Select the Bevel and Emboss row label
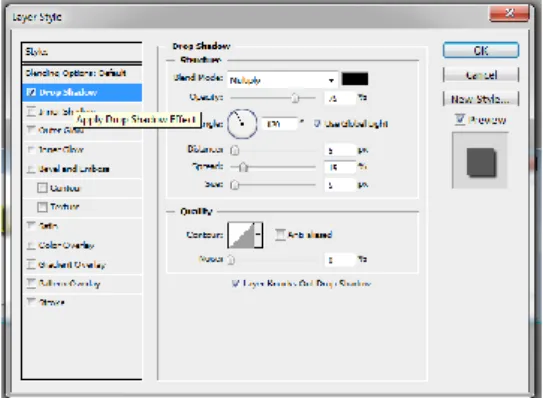Screen dimensions: 543x398 74,169
